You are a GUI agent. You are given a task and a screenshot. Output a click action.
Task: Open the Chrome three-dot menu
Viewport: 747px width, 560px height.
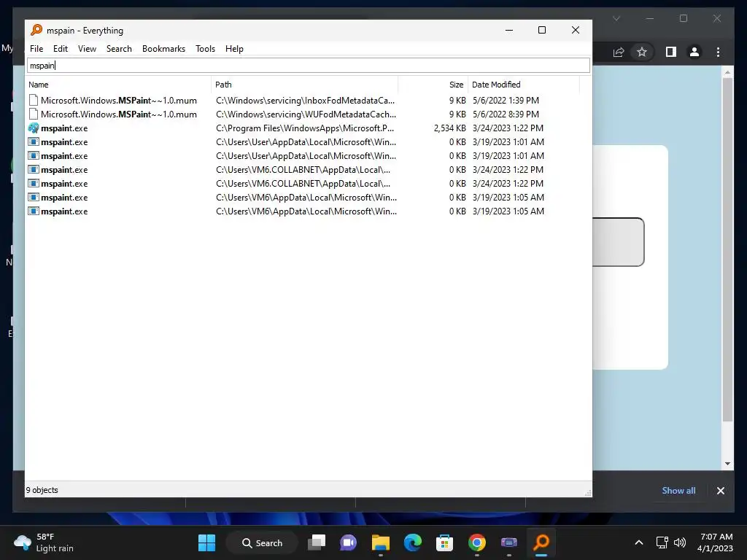(x=718, y=52)
